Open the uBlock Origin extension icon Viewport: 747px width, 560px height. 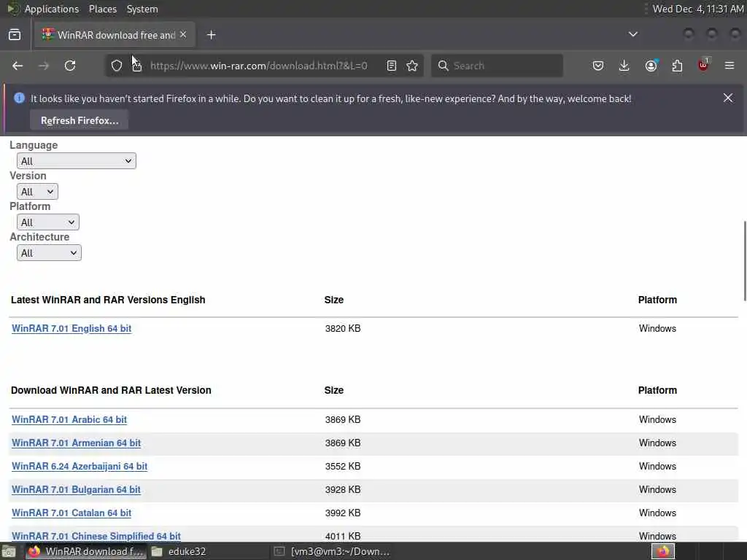(704, 65)
